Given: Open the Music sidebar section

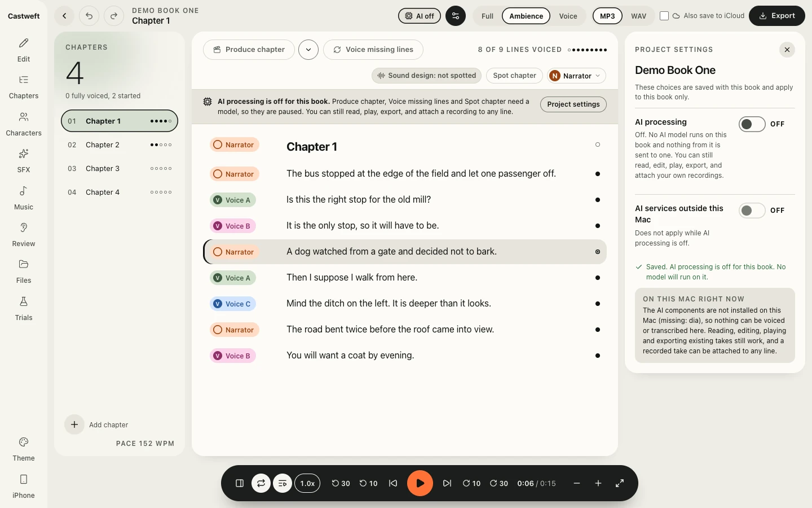Looking at the screenshot, I should click(x=24, y=198).
